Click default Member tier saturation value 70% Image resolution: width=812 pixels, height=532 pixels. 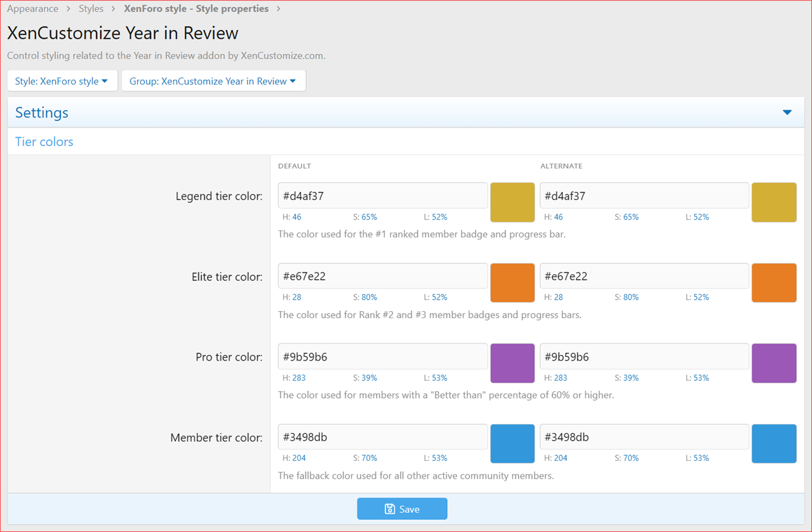tap(369, 458)
